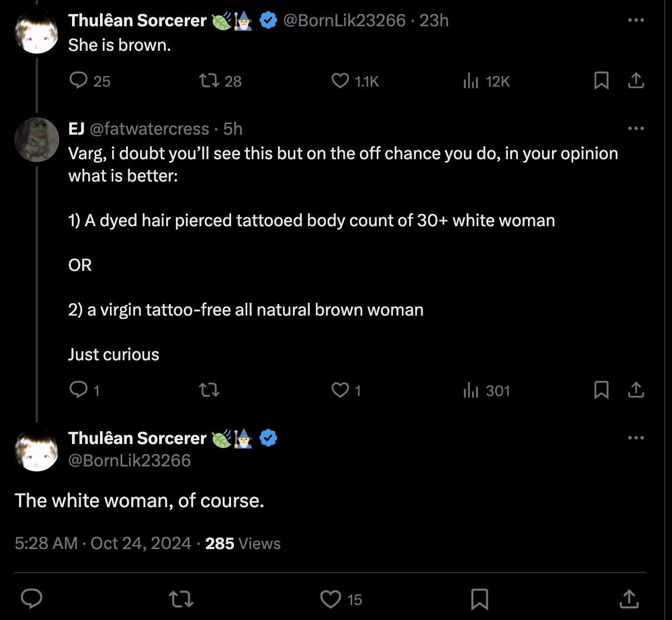Reply to the 'She is brown.' post

[79, 82]
